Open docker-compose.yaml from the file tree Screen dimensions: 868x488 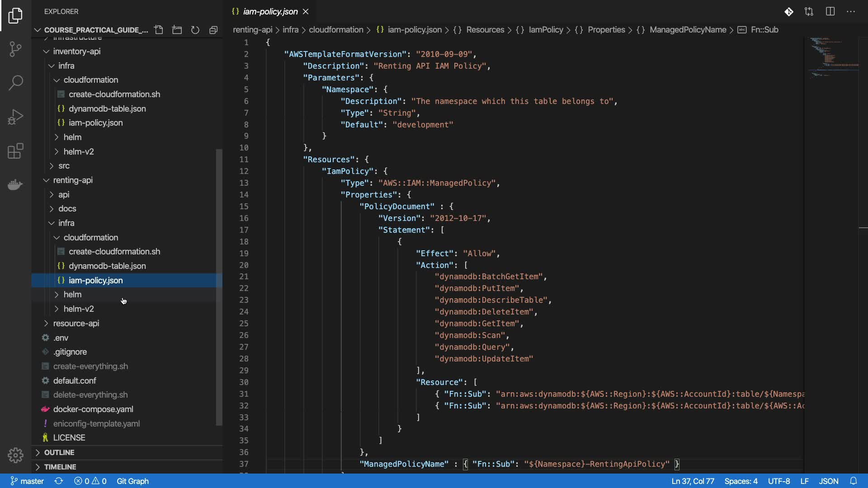(93, 409)
